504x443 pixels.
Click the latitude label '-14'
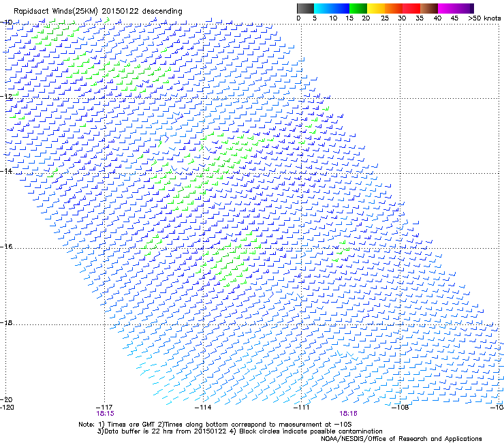7,171
